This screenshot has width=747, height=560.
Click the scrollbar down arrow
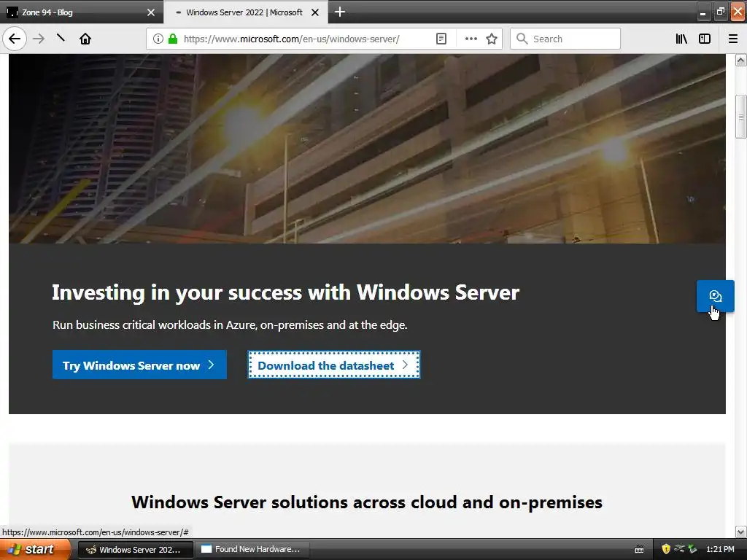(x=740, y=532)
